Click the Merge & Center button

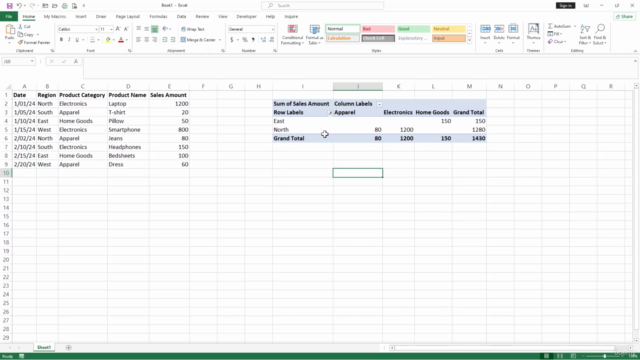(x=198, y=40)
